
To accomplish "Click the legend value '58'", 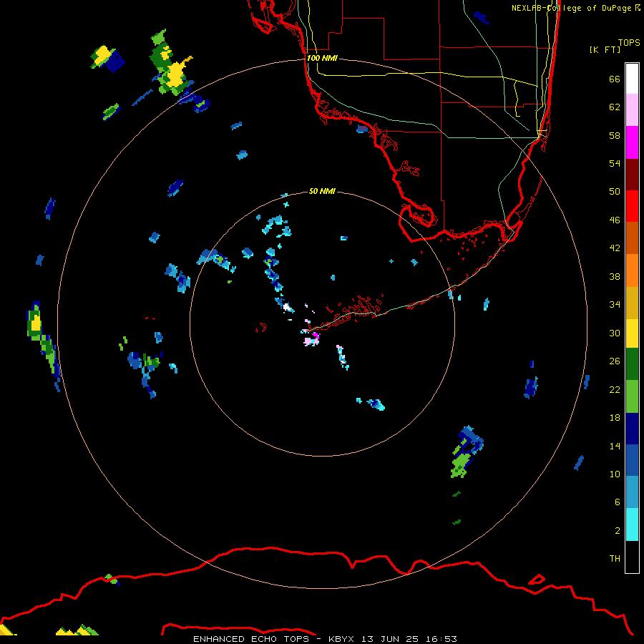I will point(615,135).
